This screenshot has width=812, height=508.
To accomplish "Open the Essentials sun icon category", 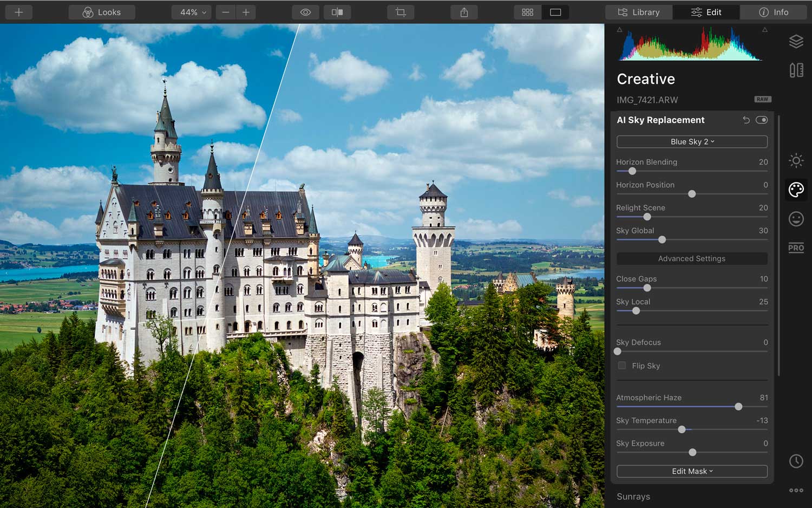I will [796, 161].
